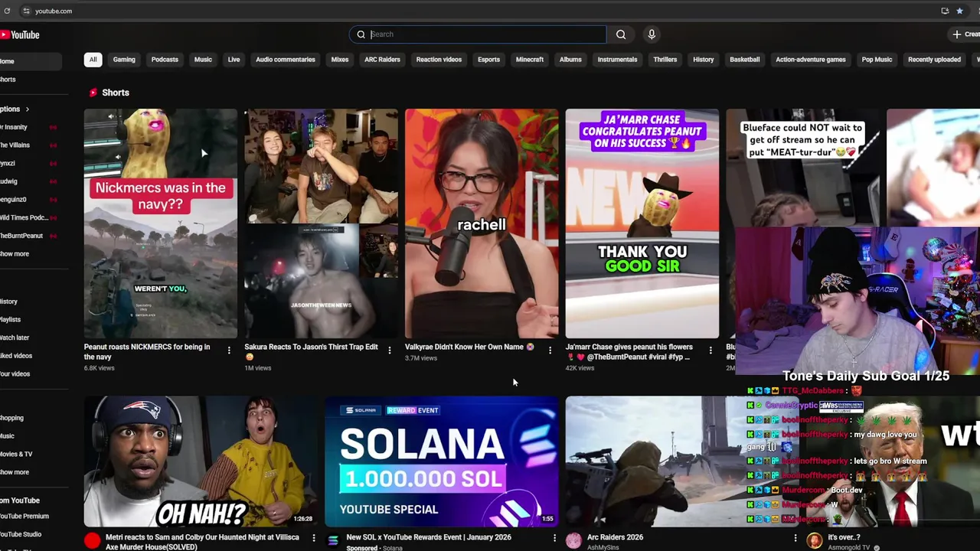This screenshot has height=551, width=980.
Task: Bookmark page with star icon in address bar
Action: (x=959, y=11)
